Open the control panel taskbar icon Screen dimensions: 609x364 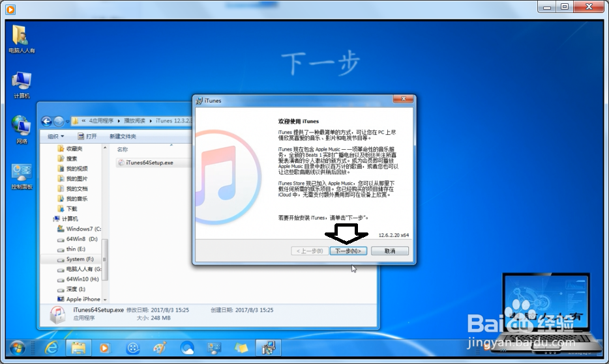(214, 348)
